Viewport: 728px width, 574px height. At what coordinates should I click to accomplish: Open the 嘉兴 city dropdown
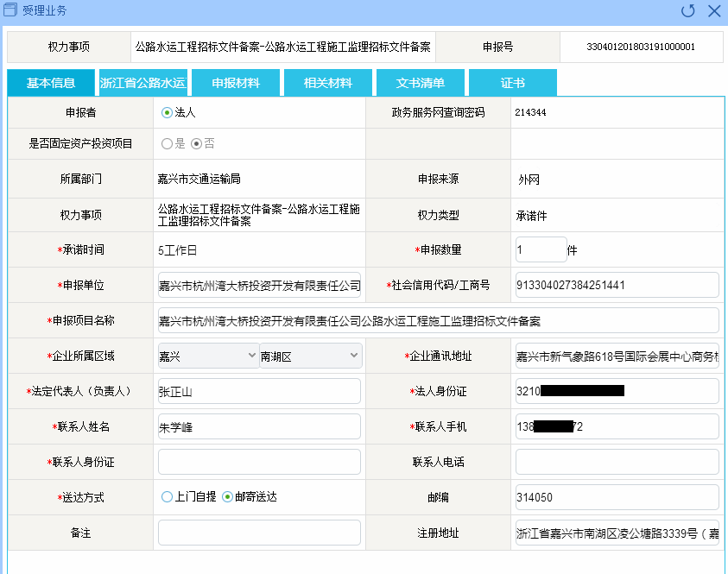tap(207, 356)
